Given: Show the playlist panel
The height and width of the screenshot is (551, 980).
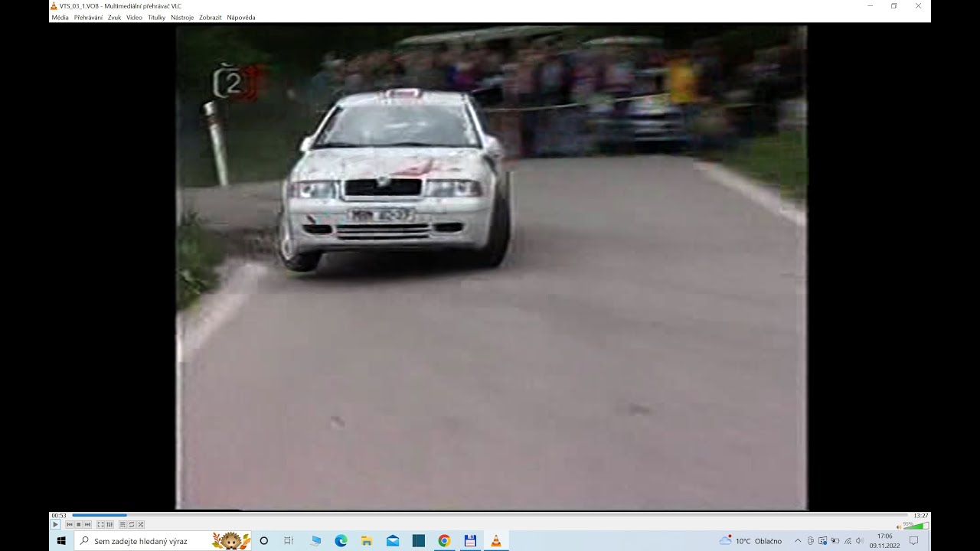Looking at the screenshot, I should coord(122,524).
